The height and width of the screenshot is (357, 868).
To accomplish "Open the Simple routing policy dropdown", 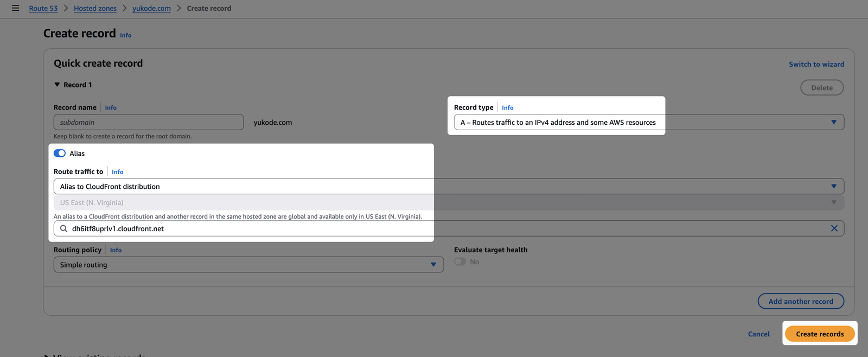I will [248, 265].
